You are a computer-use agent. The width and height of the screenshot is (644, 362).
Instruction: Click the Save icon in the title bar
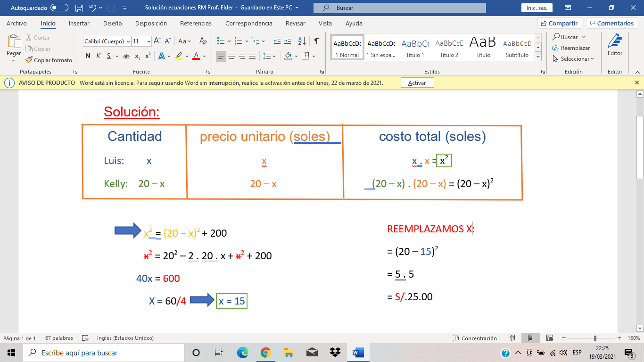tap(79, 8)
